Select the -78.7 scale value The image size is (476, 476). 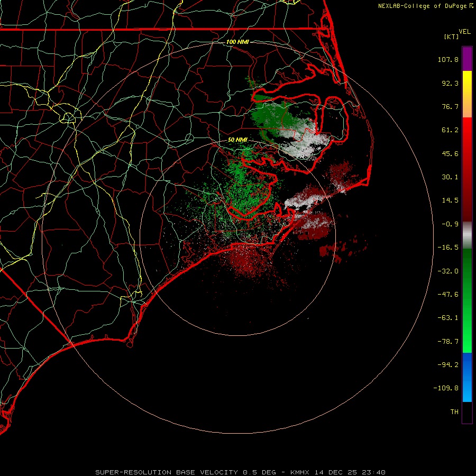tap(448, 342)
